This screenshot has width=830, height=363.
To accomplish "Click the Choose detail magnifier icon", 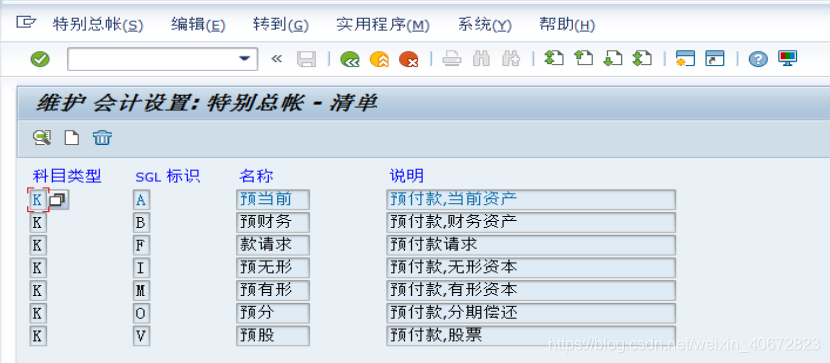I will [42, 138].
